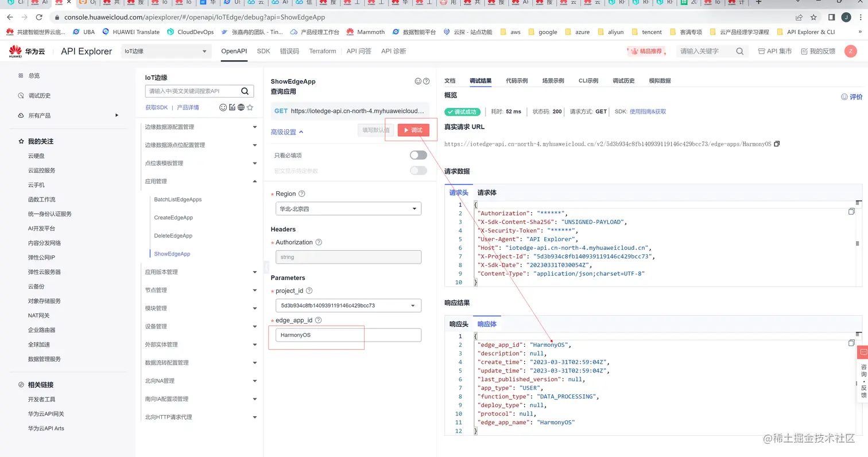Screen dimensions: 868x457
Task: Click the smiley feedback icon under IoT边缘 search
Action: pyautogui.click(x=223, y=107)
